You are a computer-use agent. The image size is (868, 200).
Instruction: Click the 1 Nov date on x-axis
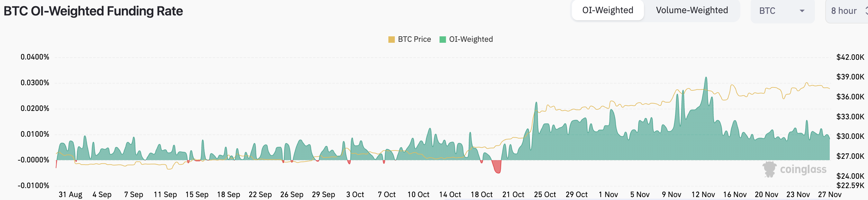point(608,195)
